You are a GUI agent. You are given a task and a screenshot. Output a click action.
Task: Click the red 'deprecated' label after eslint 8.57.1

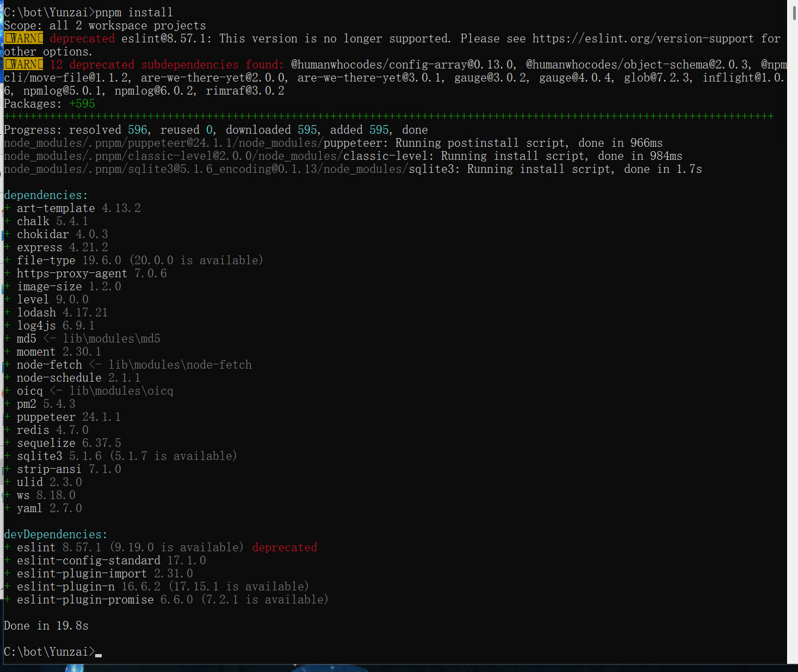point(284,547)
